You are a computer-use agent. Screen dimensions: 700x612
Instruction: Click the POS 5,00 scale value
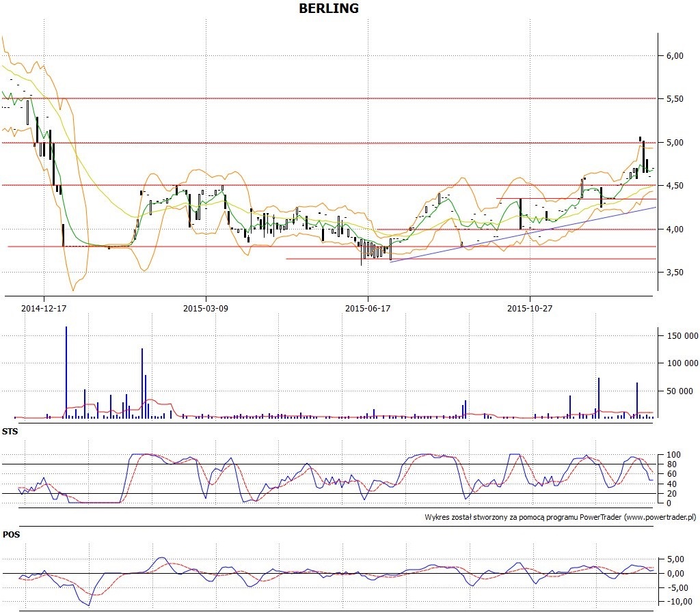click(x=675, y=559)
